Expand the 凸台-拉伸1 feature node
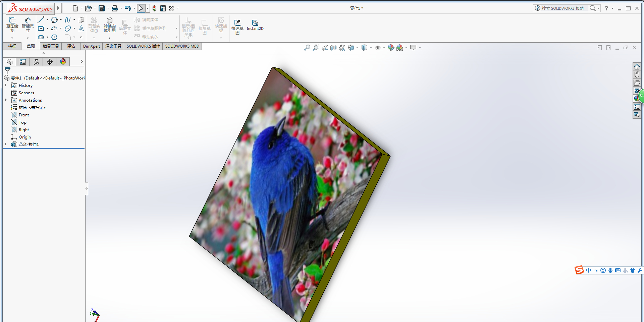Viewport: 644px width, 322px height. point(6,145)
